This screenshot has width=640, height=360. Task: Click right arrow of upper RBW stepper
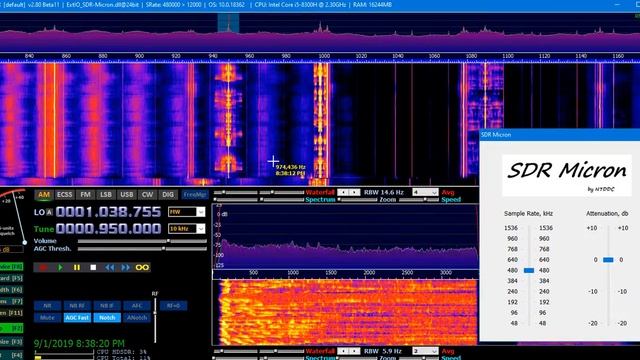tap(355, 192)
